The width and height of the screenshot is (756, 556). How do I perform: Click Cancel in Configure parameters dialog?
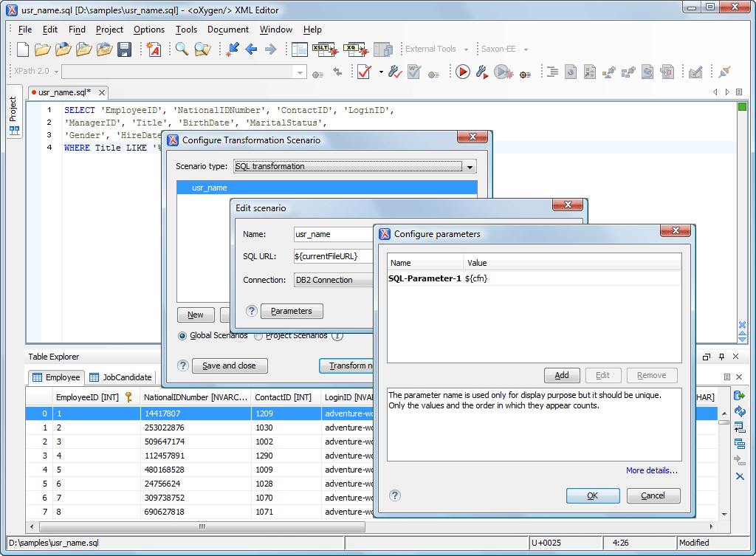point(653,495)
